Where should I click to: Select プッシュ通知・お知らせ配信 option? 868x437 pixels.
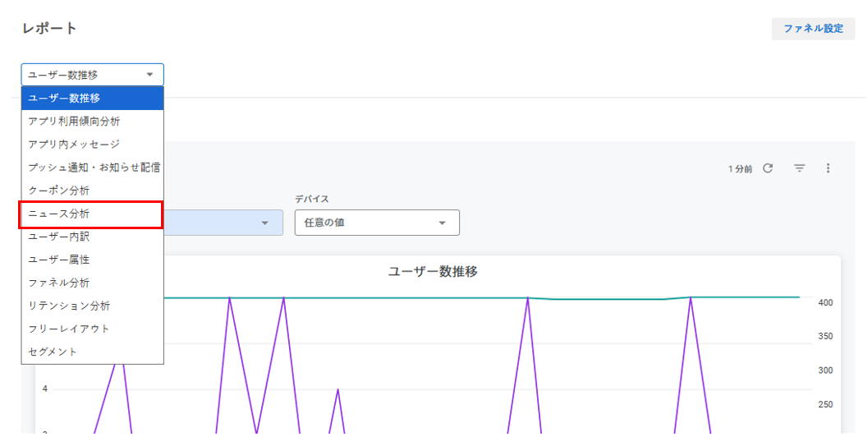click(x=93, y=168)
